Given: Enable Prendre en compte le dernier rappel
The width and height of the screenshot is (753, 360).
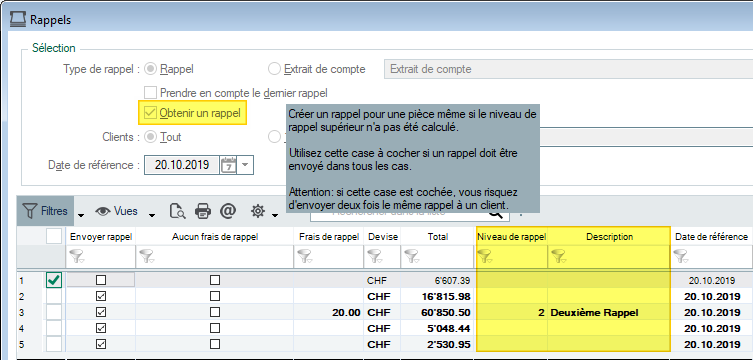Looking at the screenshot, I should (151, 93).
